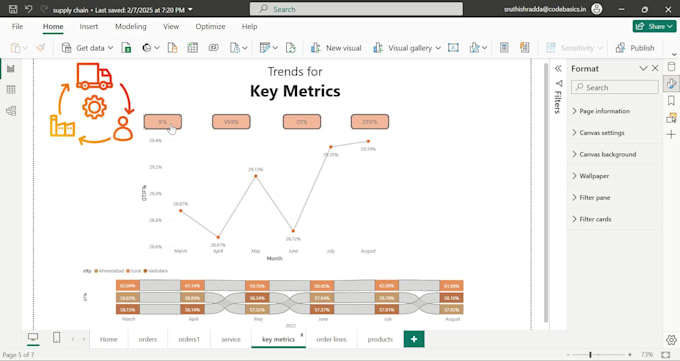Click the plus icon in pane switcher

[671, 135]
